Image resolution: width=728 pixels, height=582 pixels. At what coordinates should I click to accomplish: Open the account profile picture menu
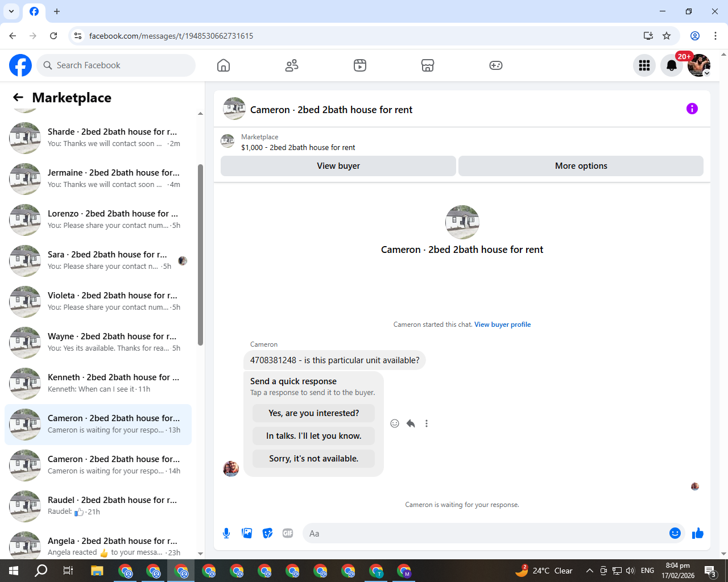click(699, 65)
